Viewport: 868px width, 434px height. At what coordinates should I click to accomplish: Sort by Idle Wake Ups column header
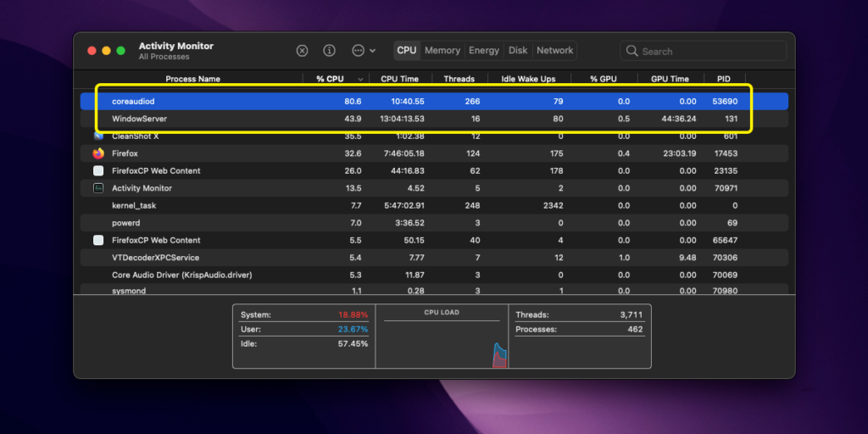tap(528, 79)
